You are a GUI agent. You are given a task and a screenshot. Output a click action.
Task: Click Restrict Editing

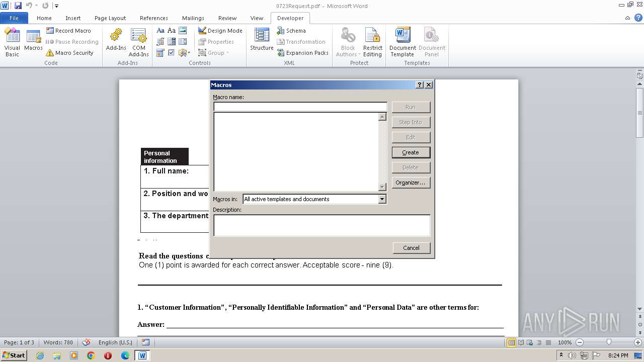pyautogui.click(x=373, y=42)
